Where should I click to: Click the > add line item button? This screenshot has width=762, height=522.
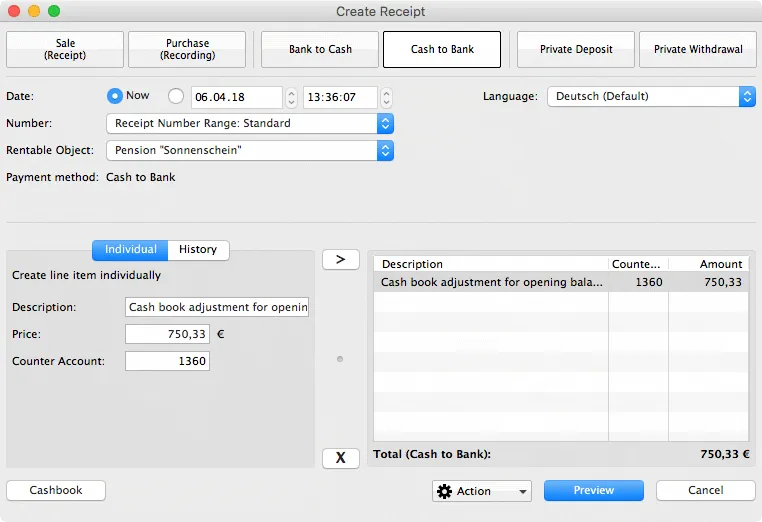(x=341, y=260)
